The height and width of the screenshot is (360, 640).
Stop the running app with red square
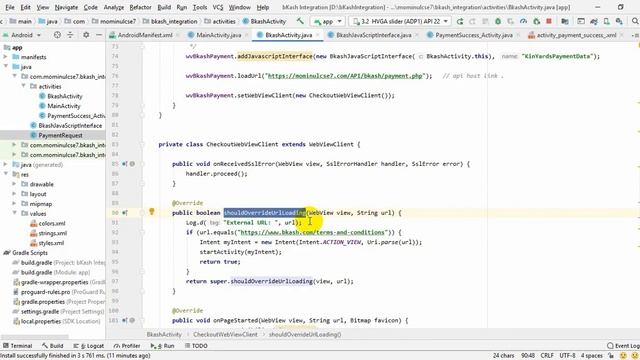549,21
